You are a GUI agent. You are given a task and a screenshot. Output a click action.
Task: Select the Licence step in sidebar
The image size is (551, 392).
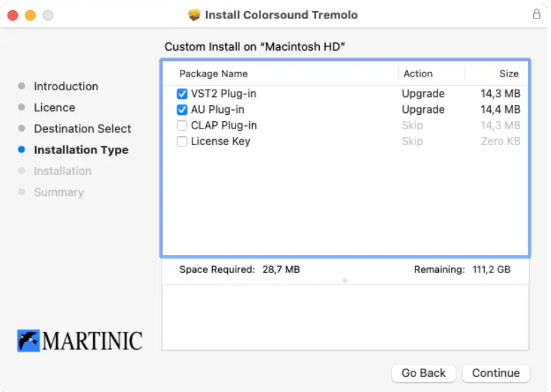coord(55,107)
